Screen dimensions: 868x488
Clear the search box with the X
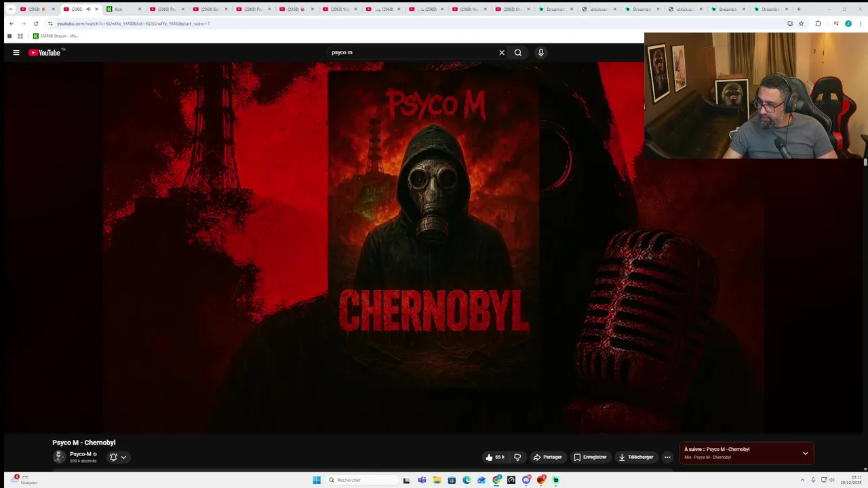click(502, 52)
